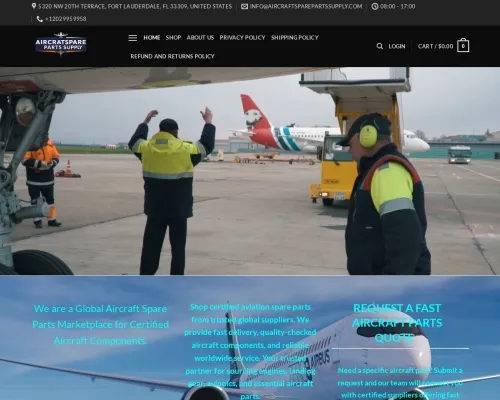Click the Request a Fast Aircraft Parts Quote heading

[397, 323]
